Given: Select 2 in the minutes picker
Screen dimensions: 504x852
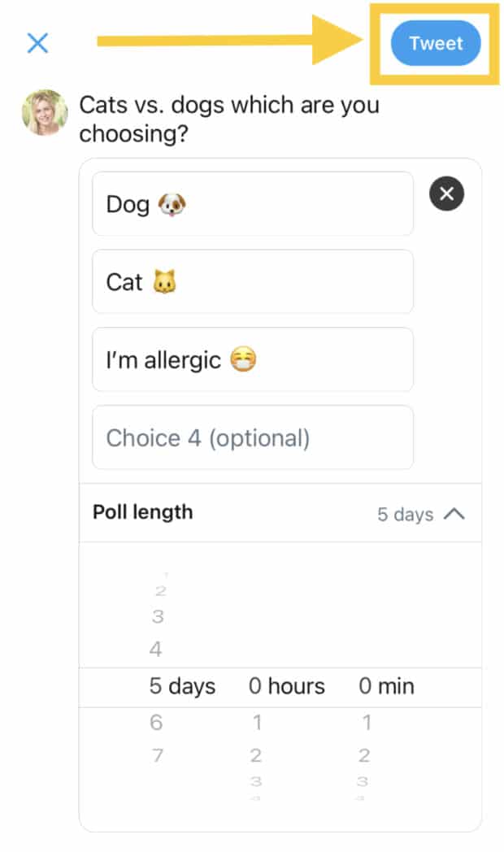Looking at the screenshot, I should pos(364,756).
